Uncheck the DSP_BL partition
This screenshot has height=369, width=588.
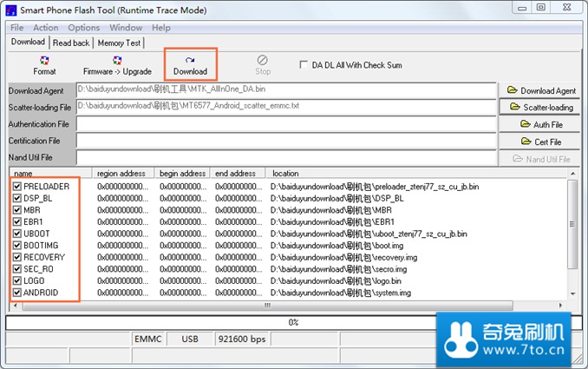tap(16, 198)
